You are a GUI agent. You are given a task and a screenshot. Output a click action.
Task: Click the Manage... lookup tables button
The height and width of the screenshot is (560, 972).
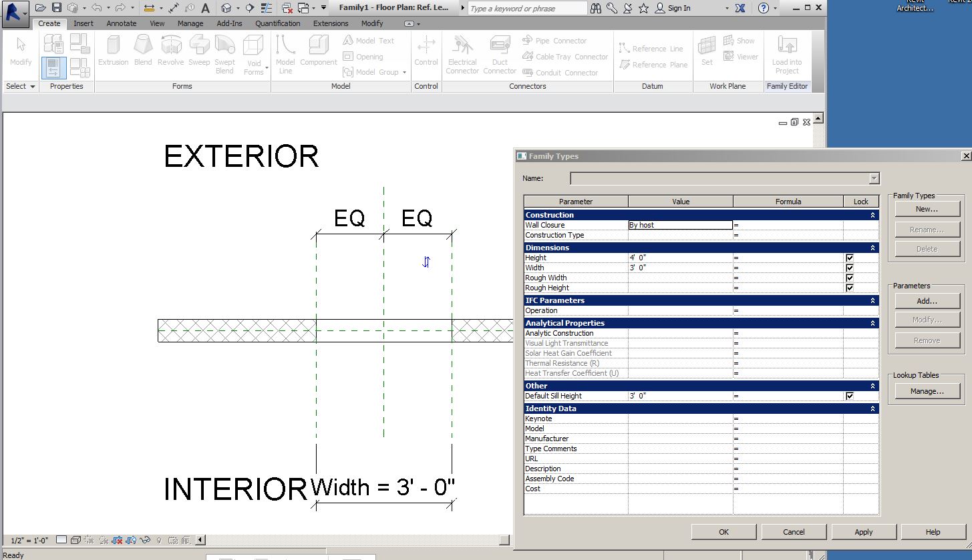point(927,391)
